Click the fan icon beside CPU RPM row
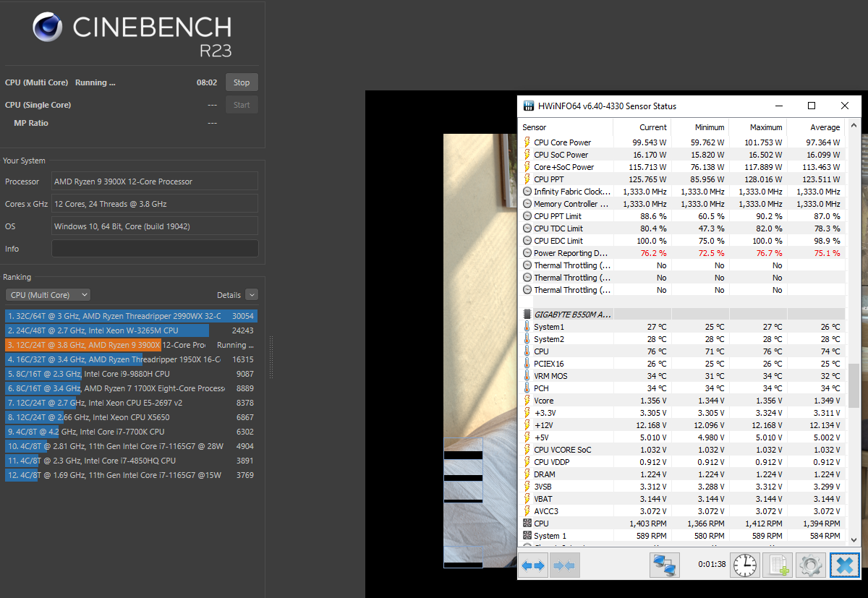Image resolution: width=868 pixels, height=598 pixels. [527, 524]
